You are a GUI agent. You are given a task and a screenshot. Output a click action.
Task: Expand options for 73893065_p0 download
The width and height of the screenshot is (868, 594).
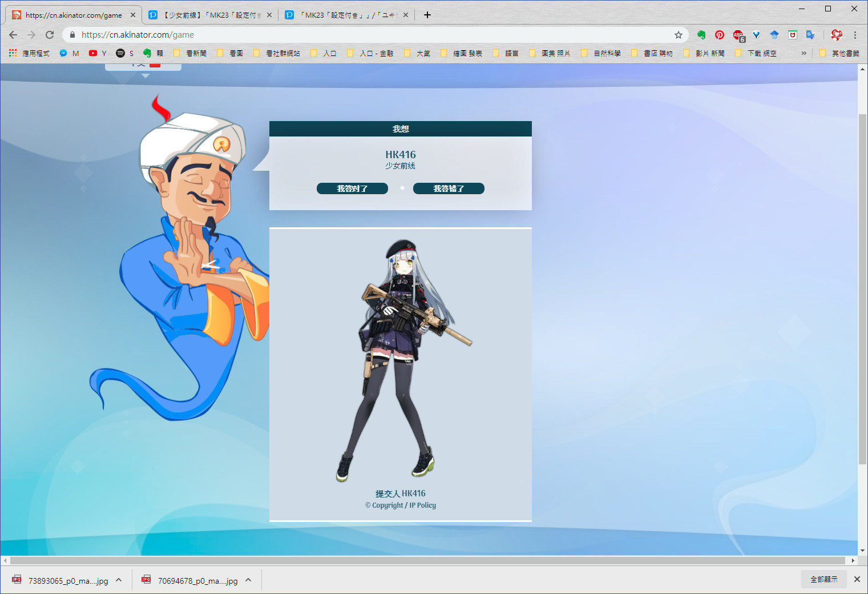click(x=119, y=580)
